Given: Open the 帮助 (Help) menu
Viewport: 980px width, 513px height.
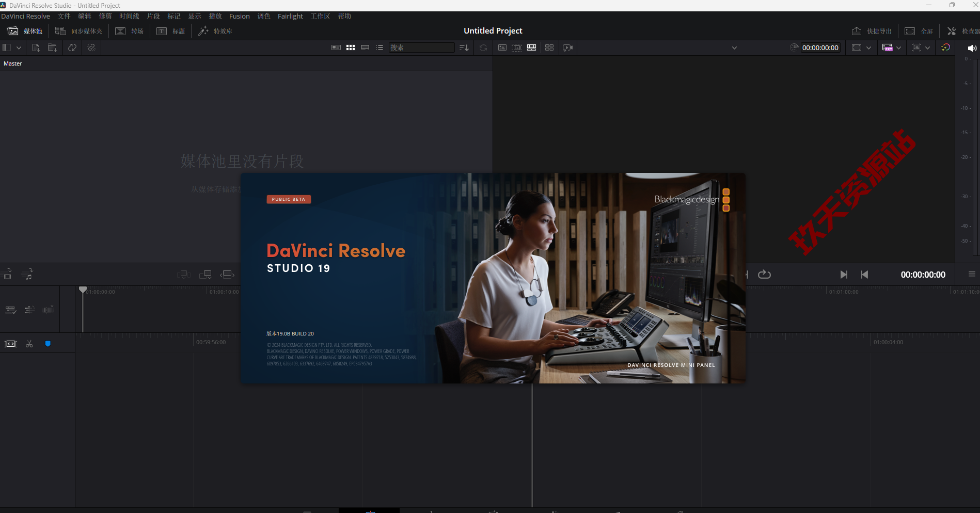Looking at the screenshot, I should tap(344, 16).
